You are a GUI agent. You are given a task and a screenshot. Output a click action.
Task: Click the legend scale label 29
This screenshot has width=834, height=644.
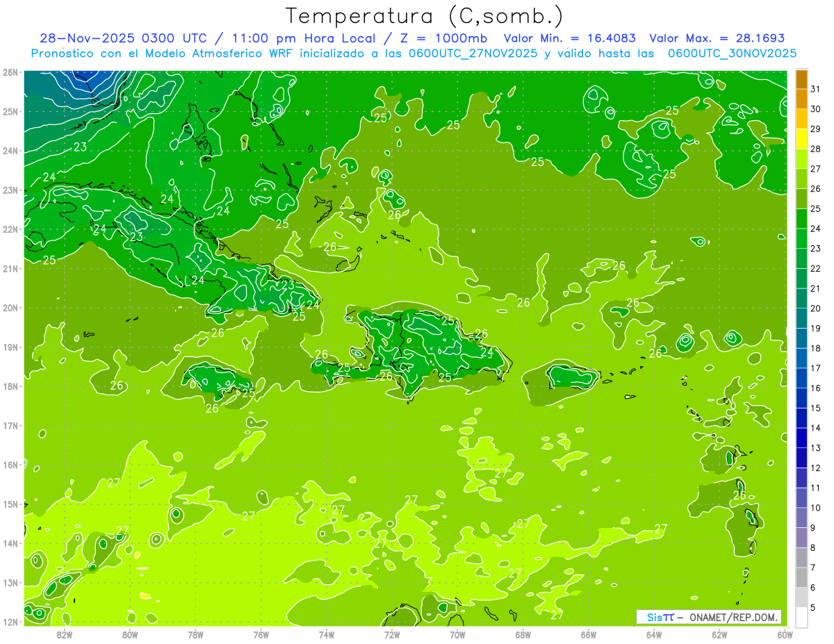point(815,129)
